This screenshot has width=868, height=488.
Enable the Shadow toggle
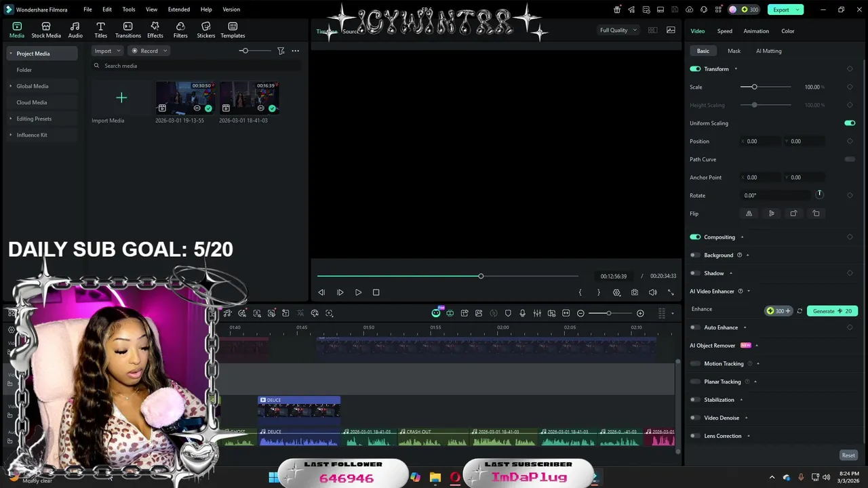(x=695, y=273)
